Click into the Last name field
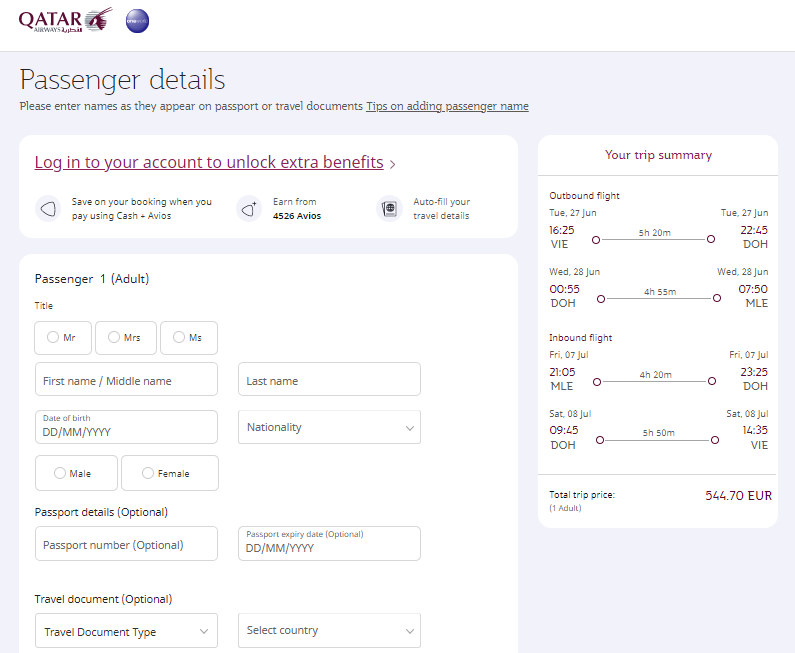This screenshot has width=795, height=653. (330, 379)
